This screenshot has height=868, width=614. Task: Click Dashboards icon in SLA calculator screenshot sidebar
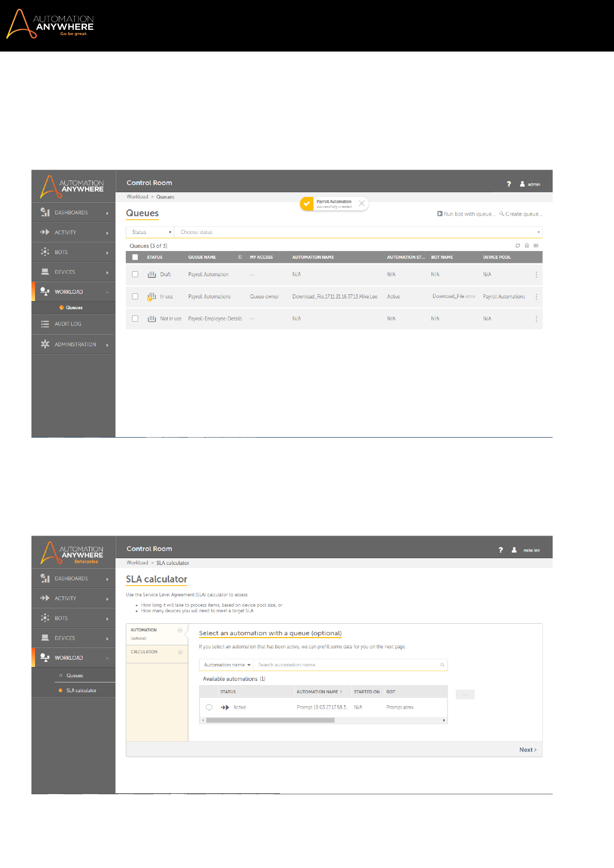click(45, 578)
